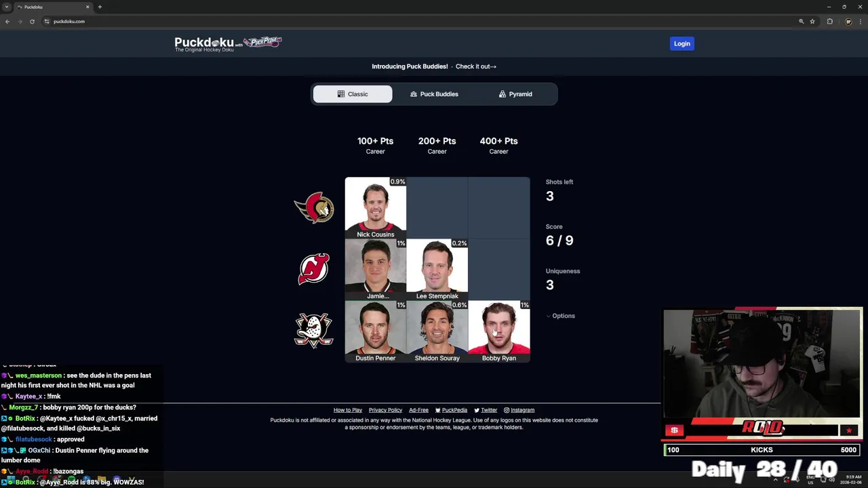Open the Puckdoku logo home link

[x=203, y=44]
